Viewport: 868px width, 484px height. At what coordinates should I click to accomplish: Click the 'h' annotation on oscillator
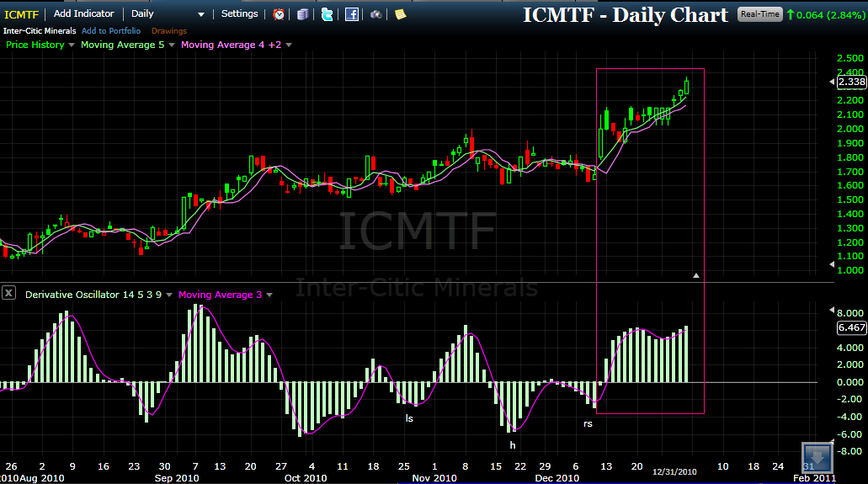pyautogui.click(x=513, y=445)
